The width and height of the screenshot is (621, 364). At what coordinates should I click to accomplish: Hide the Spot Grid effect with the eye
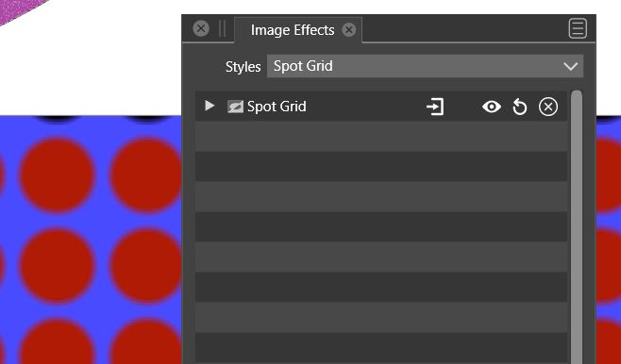tap(492, 107)
